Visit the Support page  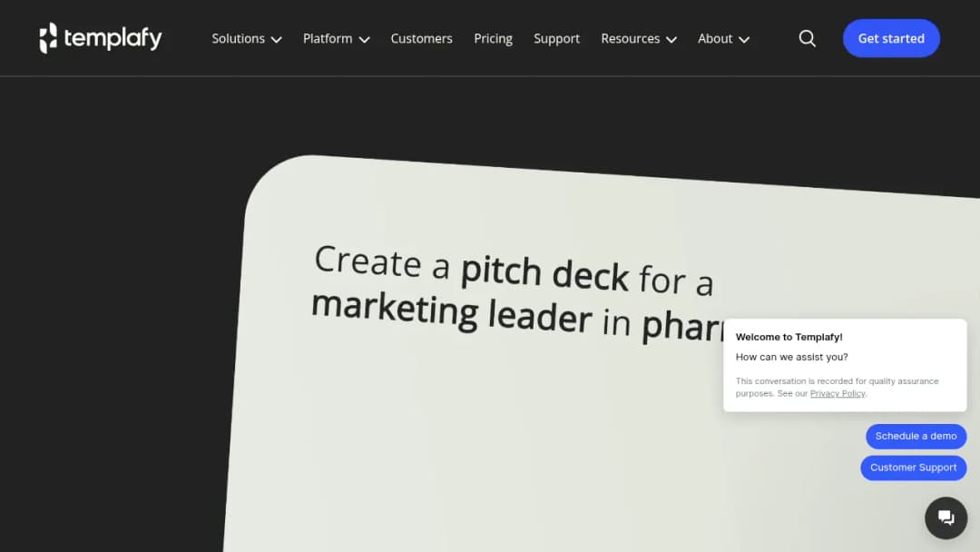(556, 39)
